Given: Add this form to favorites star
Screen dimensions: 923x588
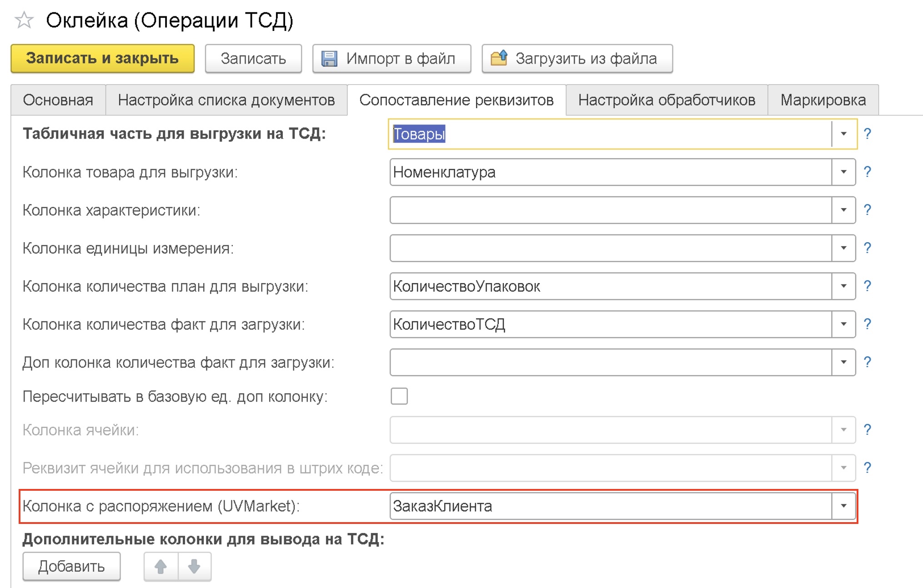Looking at the screenshot, I should coord(24,20).
